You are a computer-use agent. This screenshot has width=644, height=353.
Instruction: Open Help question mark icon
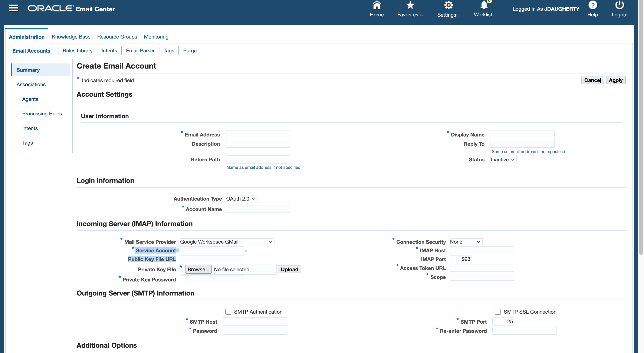point(592,6)
